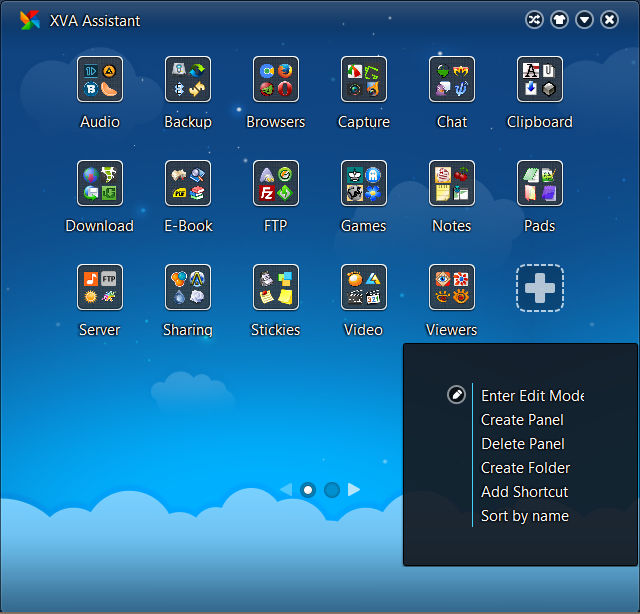Select the second panel page dot
Screen dimensions: 640x614
point(332,489)
